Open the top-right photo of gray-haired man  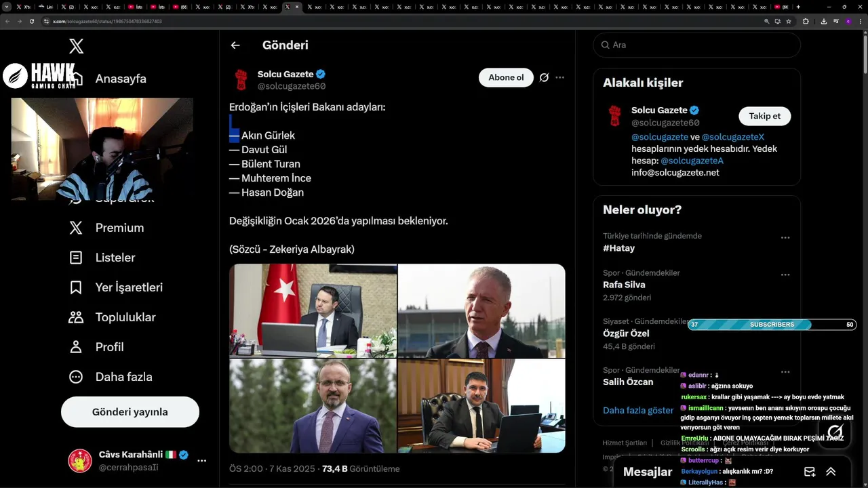[x=481, y=310]
